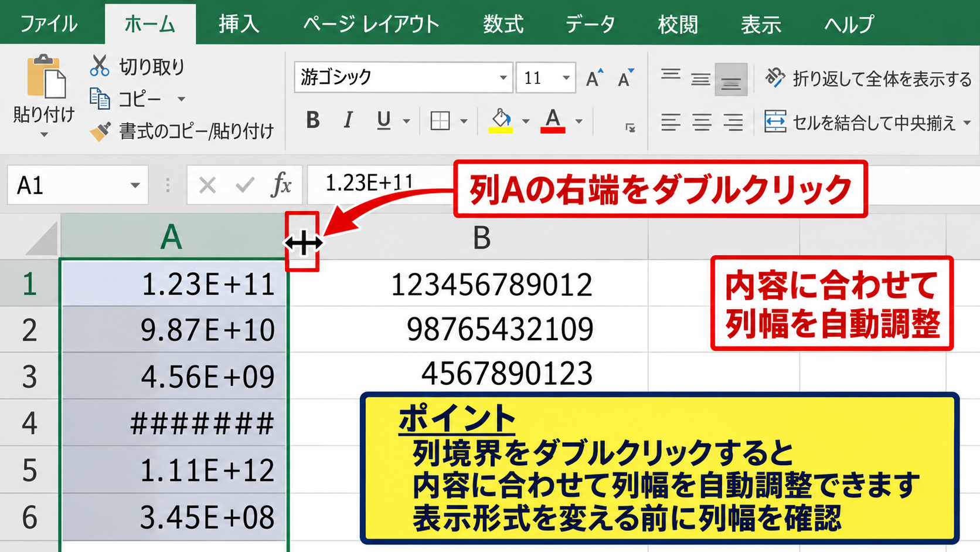Click the formula bar confirm checkmark

(244, 185)
